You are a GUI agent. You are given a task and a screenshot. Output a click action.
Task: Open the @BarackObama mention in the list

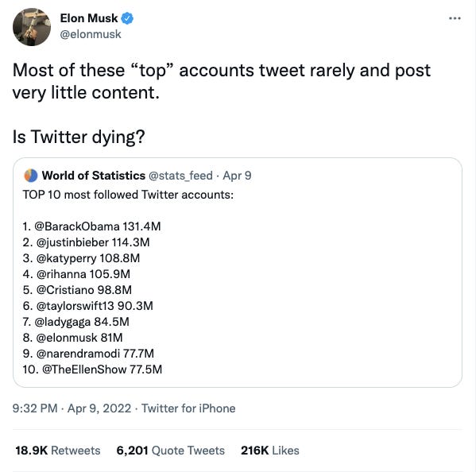pyautogui.click(x=77, y=226)
